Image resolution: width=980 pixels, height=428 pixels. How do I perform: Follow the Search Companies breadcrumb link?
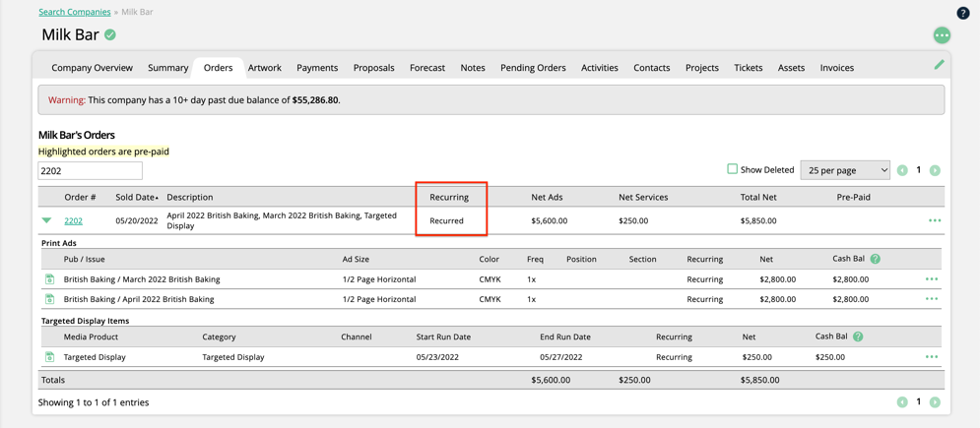coord(75,12)
